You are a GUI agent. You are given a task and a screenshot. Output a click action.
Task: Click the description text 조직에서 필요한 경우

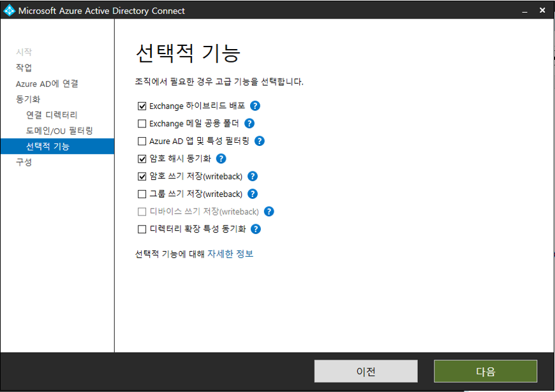(219, 82)
